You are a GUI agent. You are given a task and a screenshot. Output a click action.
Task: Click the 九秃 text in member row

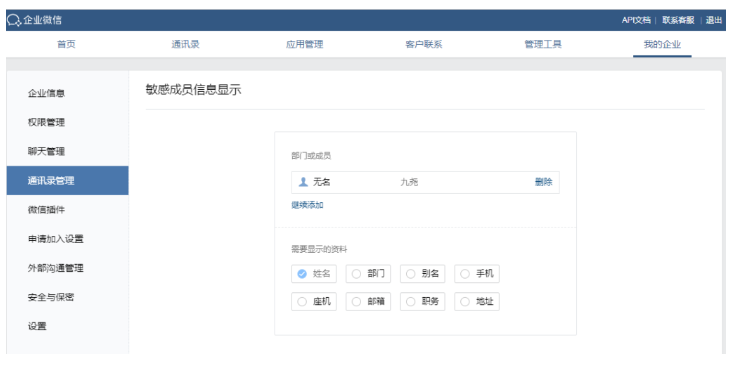pos(409,182)
